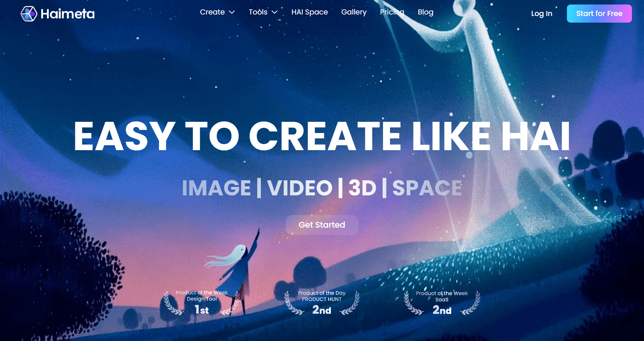The image size is (644, 341).
Task: Open the Gallery page
Action: [354, 12]
